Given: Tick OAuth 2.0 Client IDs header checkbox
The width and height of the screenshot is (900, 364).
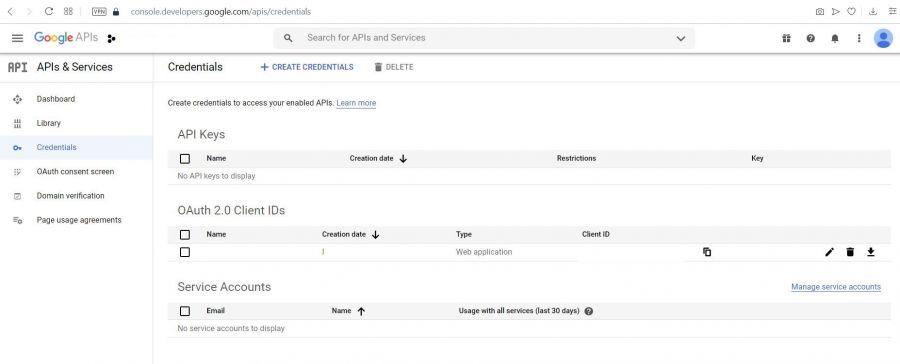Looking at the screenshot, I should (x=185, y=234).
